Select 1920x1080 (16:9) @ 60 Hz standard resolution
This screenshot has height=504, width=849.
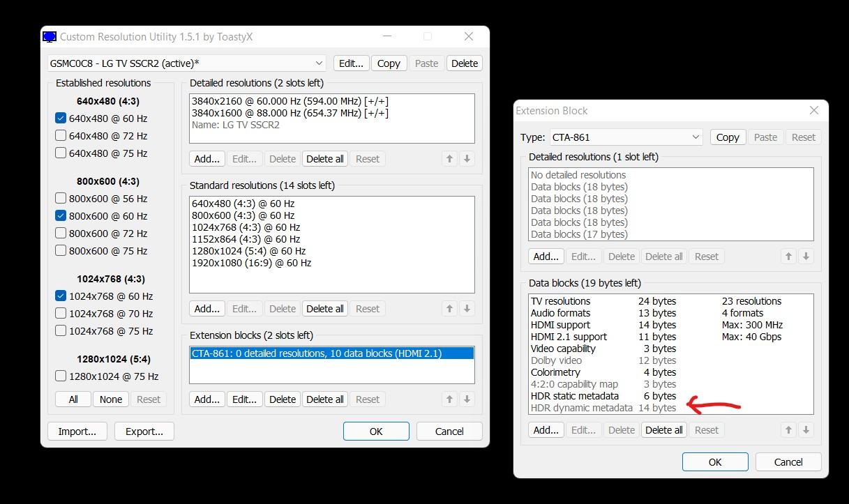coord(332,263)
